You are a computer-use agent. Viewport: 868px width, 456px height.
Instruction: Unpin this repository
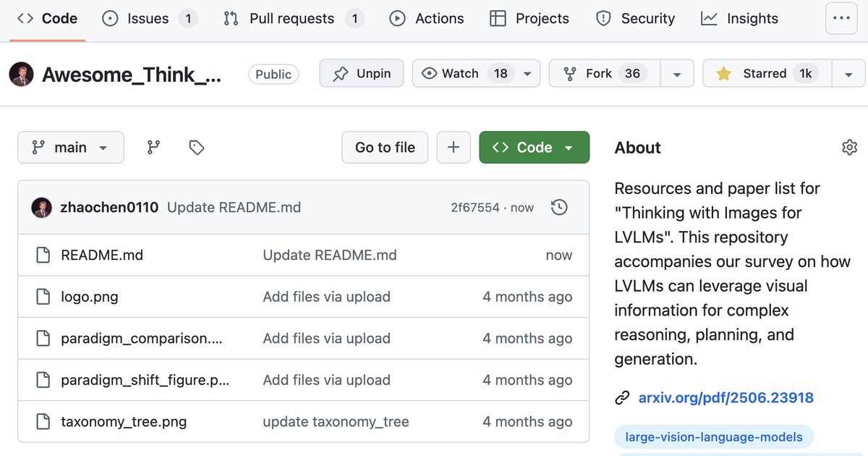coord(362,74)
